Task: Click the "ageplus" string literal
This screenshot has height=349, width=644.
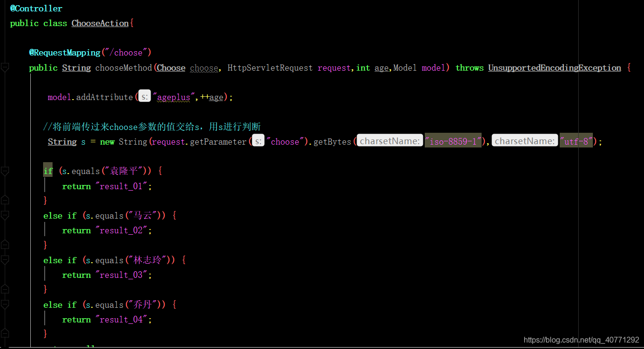Action: coord(173,97)
